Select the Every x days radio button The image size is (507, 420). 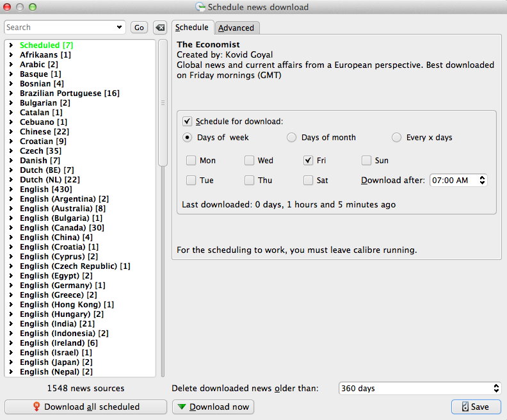tap(396, 138)
